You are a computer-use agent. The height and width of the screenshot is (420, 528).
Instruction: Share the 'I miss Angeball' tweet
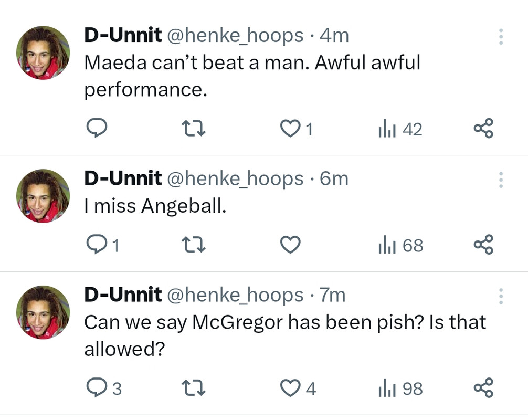pos(483,245)
